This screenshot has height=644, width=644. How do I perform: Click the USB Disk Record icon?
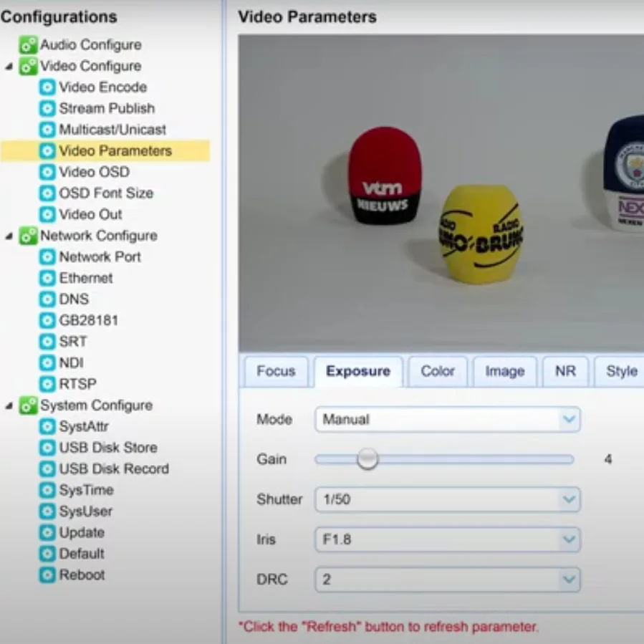point(47,468)
